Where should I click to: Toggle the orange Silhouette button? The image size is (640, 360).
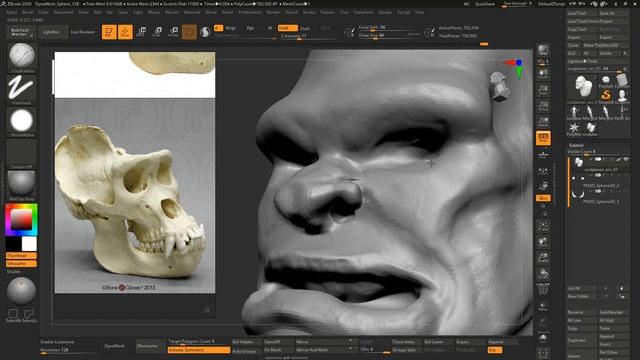[21, 264]
